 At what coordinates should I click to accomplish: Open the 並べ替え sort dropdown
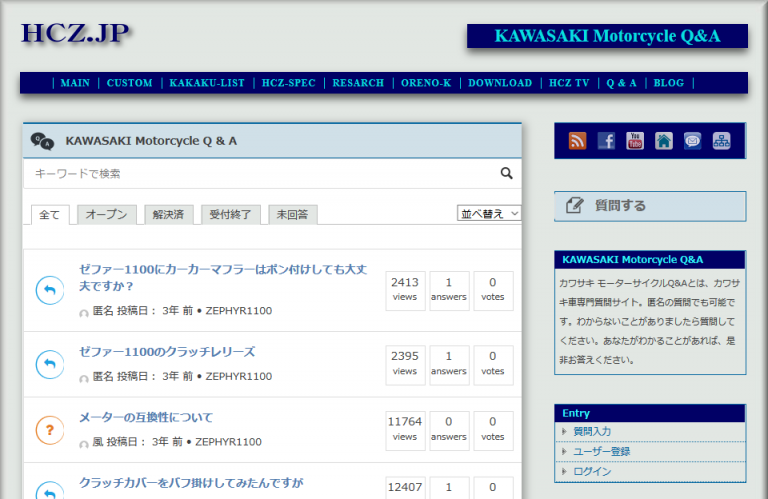click(x=489, y=214)
